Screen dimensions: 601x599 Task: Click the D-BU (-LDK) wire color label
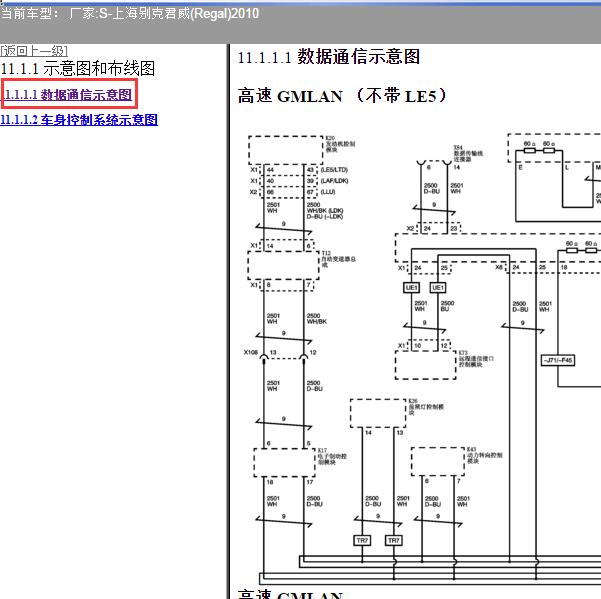point(325,217)
